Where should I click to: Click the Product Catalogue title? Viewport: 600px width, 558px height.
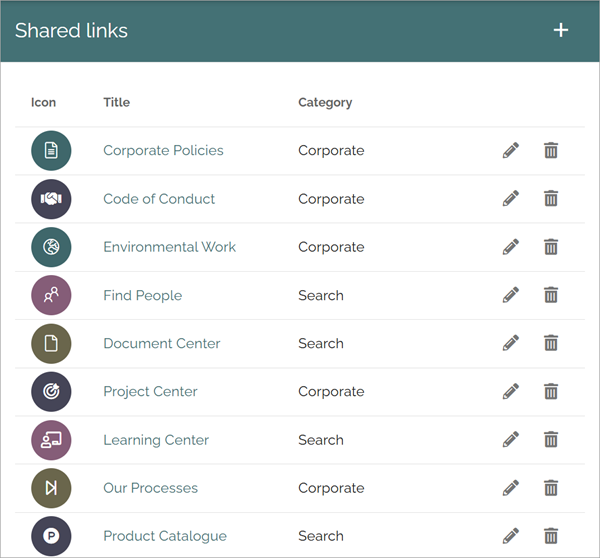coord(165,536)
